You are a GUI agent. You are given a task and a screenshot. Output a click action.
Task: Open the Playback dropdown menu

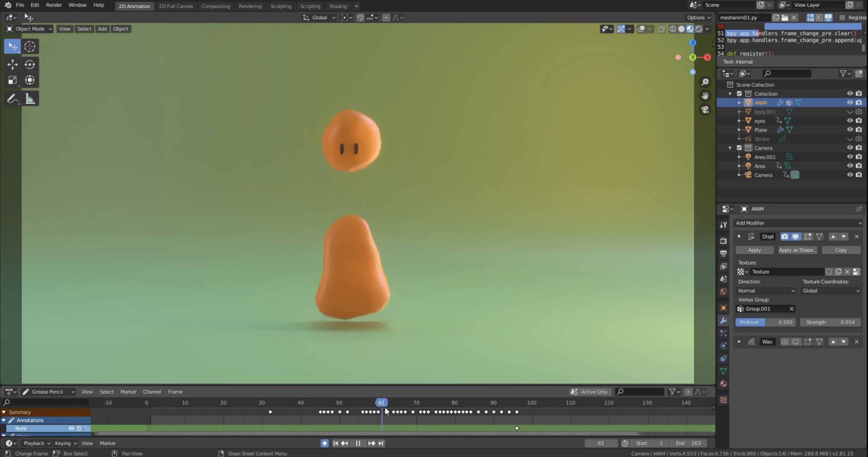click(x=36, y=443)
